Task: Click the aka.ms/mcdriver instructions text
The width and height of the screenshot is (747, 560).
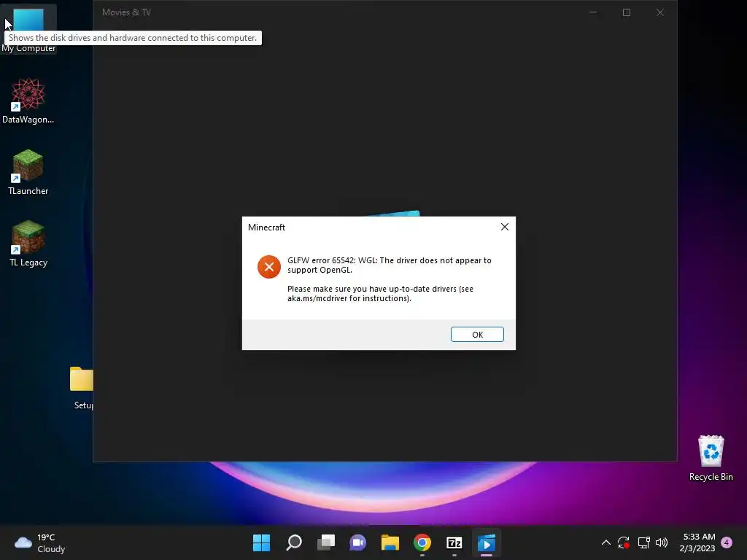Action: pyautogui.click(x=380, y=294)
